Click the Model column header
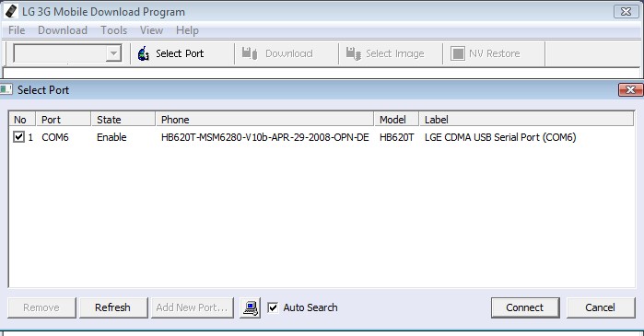Viewport: 644px width, 336px height. tap(397, 120)
